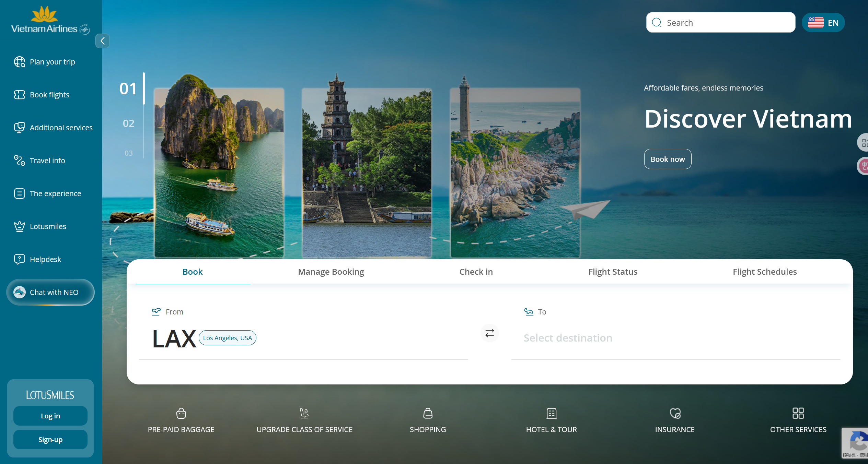Open the Shopping bag shortcut

pos(428,414)
